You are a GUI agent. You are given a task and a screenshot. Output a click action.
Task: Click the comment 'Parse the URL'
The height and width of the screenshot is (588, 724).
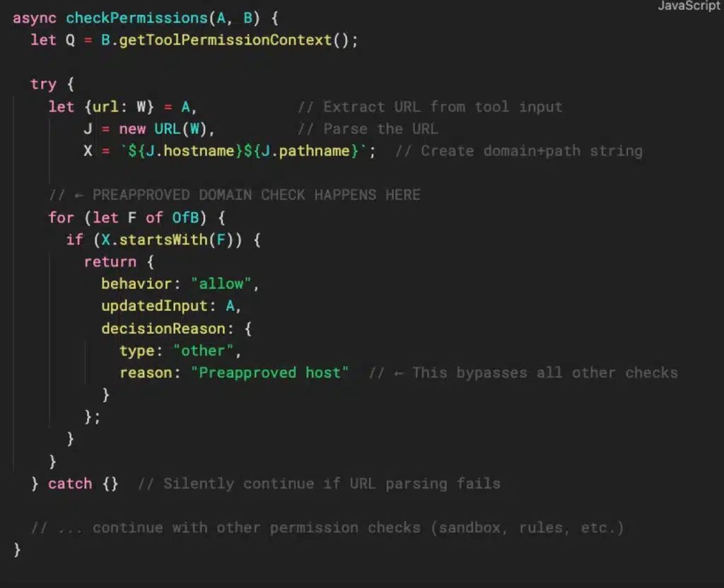[x=368, y=129]
